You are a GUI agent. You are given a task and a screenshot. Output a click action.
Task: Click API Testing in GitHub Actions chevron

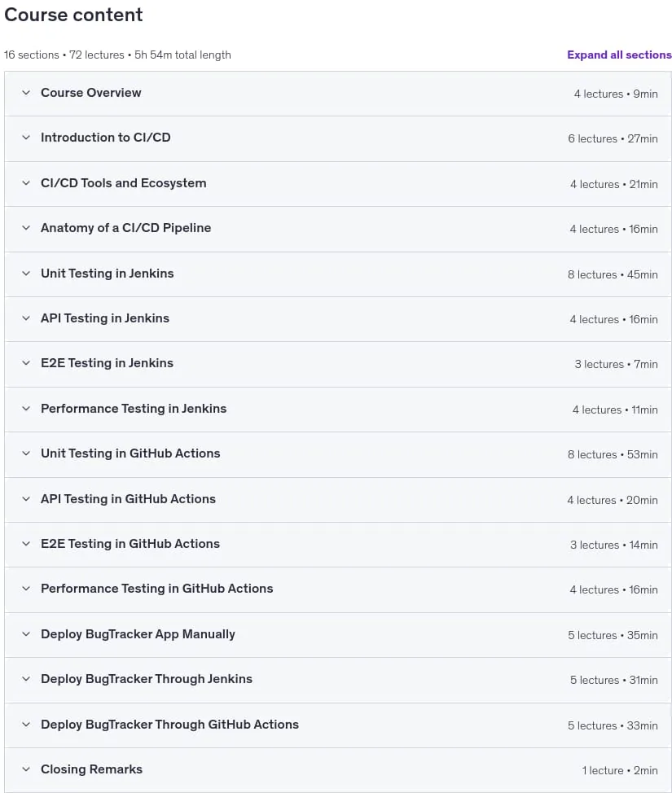point(26,499)
